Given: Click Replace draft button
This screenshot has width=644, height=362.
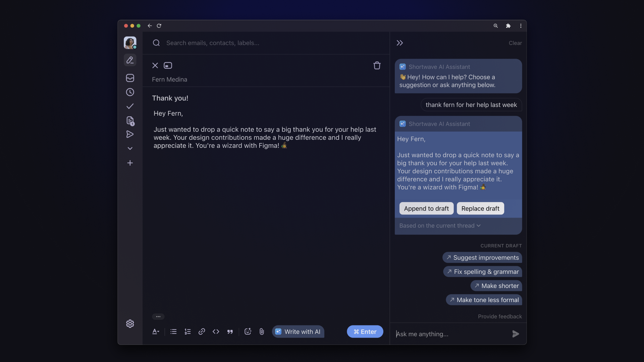Looking at the screenshot, I should [480, 208].
